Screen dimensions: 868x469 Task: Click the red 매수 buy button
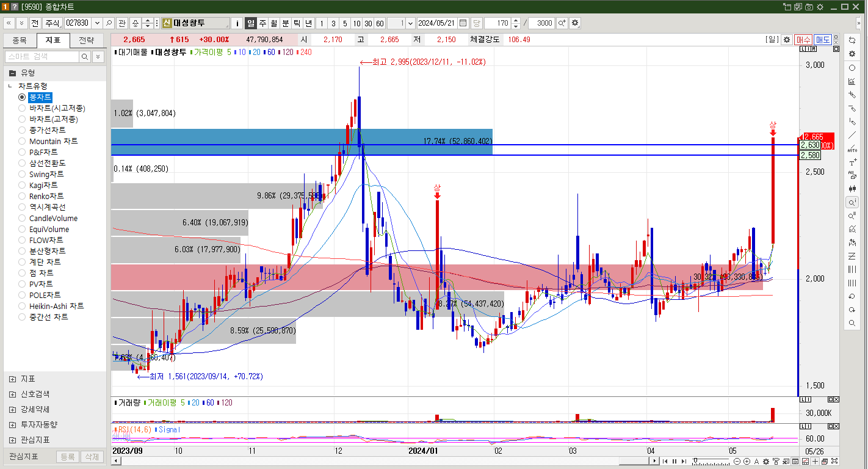[x=803, y=40]
